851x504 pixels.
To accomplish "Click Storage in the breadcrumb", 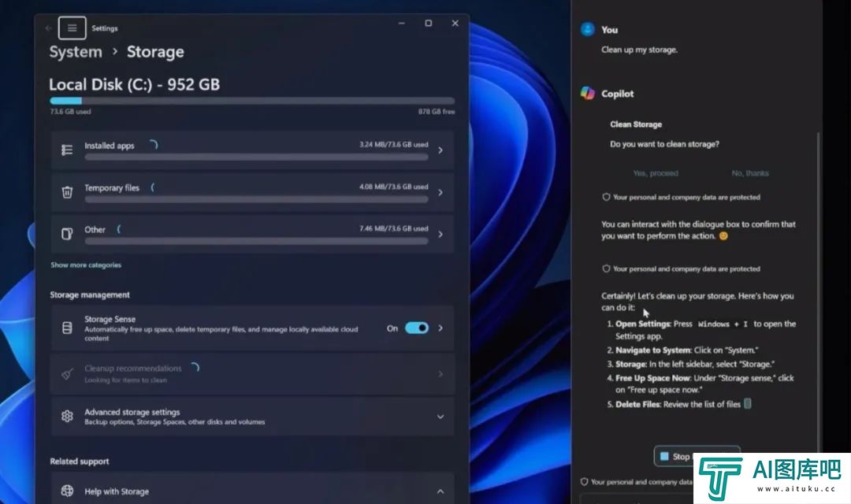I will point(155,52).
